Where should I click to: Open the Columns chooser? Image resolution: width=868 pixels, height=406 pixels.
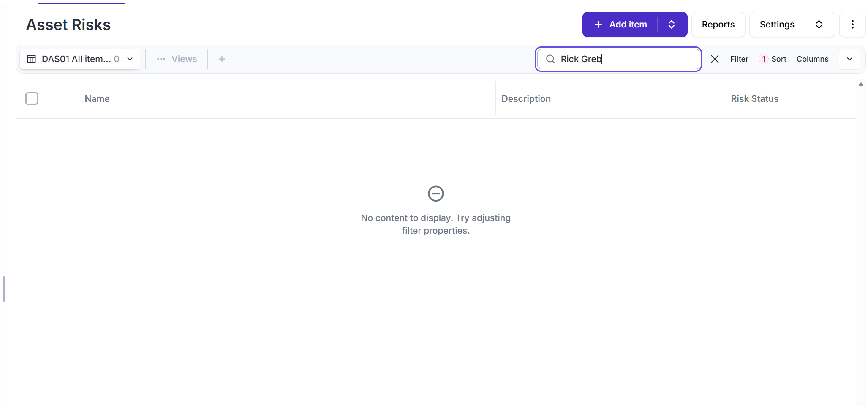click(x=812, y=59)
